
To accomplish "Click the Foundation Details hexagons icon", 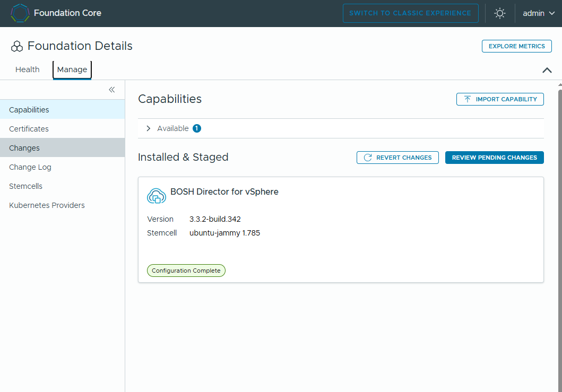I will (x=17, y=46).
